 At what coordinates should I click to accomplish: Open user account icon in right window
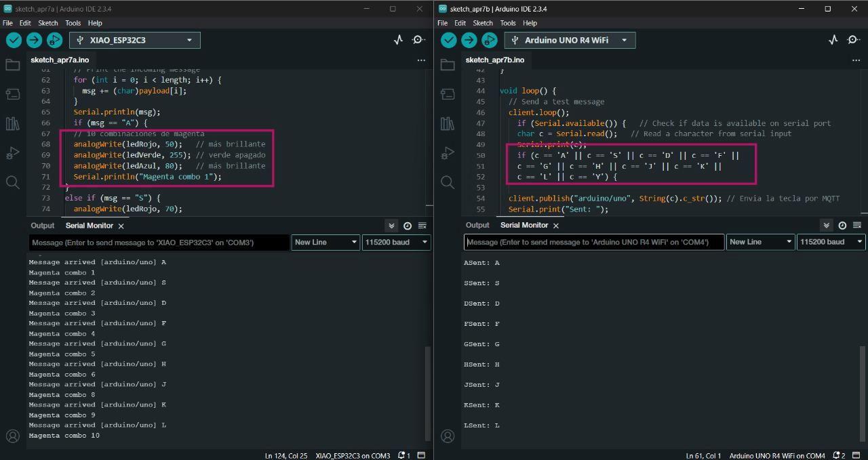(x=448, y=436)
